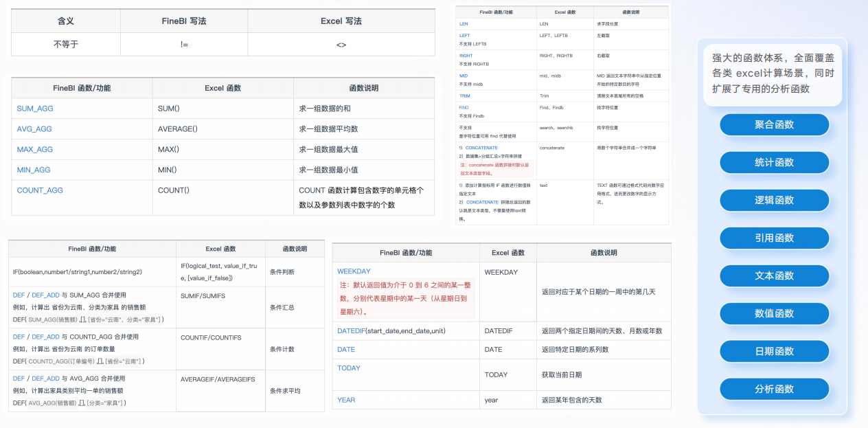Screen dimensions: 868x428
Task: Click DEF_ADD link in the COUNTIF/COUNTIFS row
Action: pos(46,337)
